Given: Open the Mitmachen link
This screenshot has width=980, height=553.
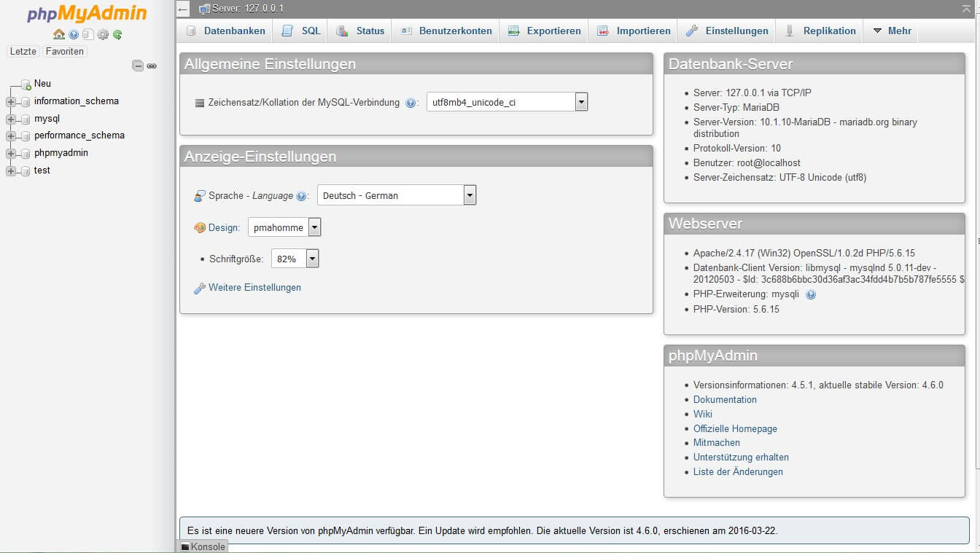Looking at the screenshot, I should tap(717, 443).
